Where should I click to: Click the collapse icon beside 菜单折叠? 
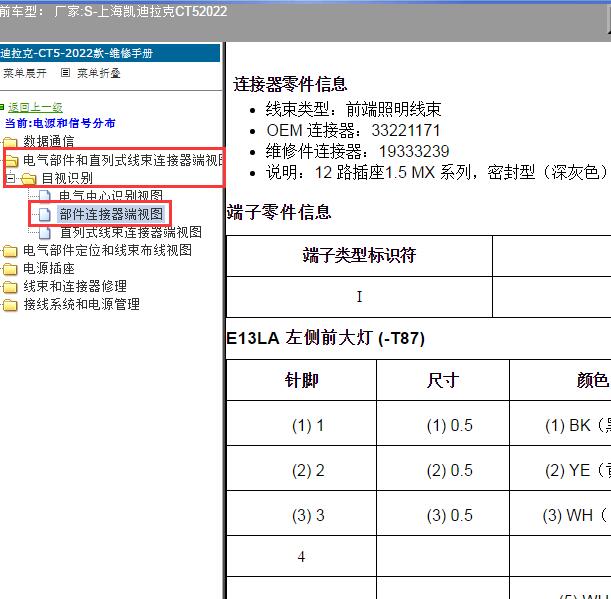click(x=65, y=72)
